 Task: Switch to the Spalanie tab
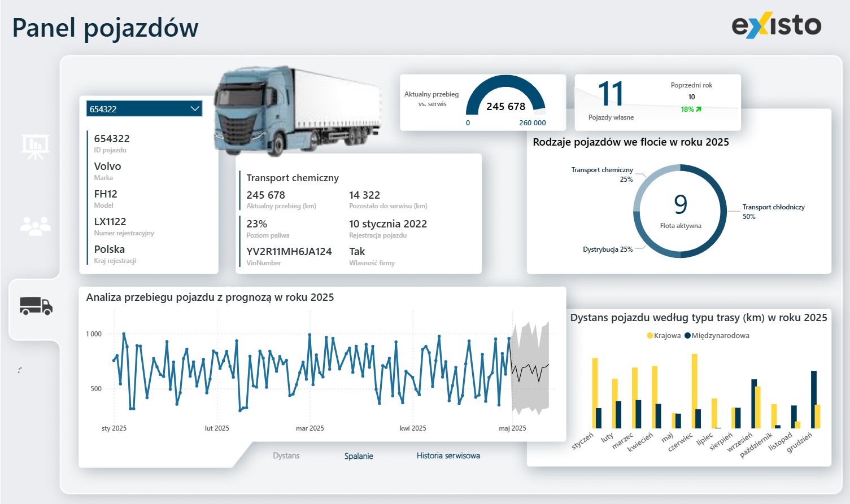[x=359, y=456]
